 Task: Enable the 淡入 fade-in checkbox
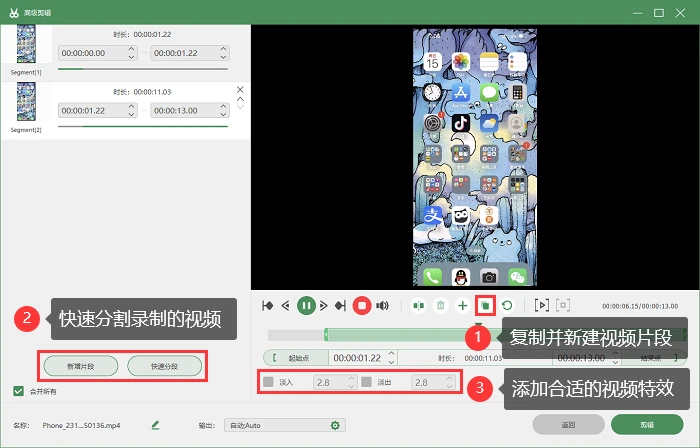268,382
